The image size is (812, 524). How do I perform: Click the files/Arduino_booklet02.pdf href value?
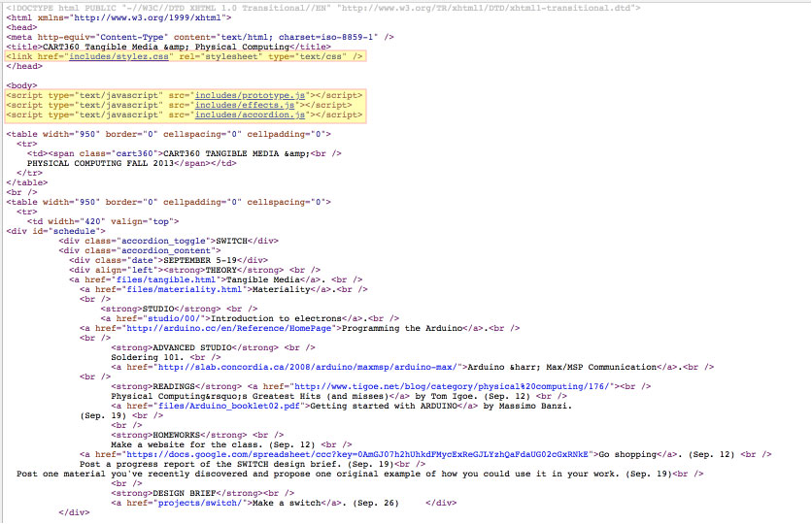[x=228, y=406]
